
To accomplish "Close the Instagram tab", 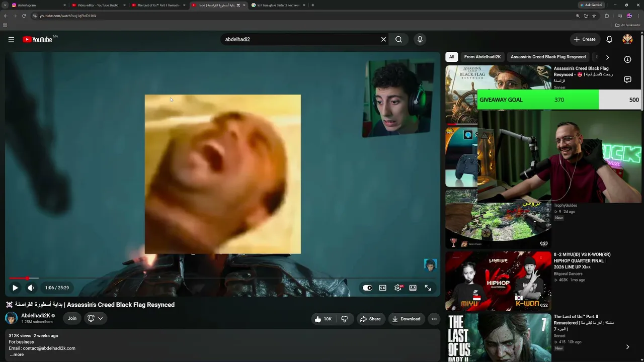I will [x=64, y=5].
